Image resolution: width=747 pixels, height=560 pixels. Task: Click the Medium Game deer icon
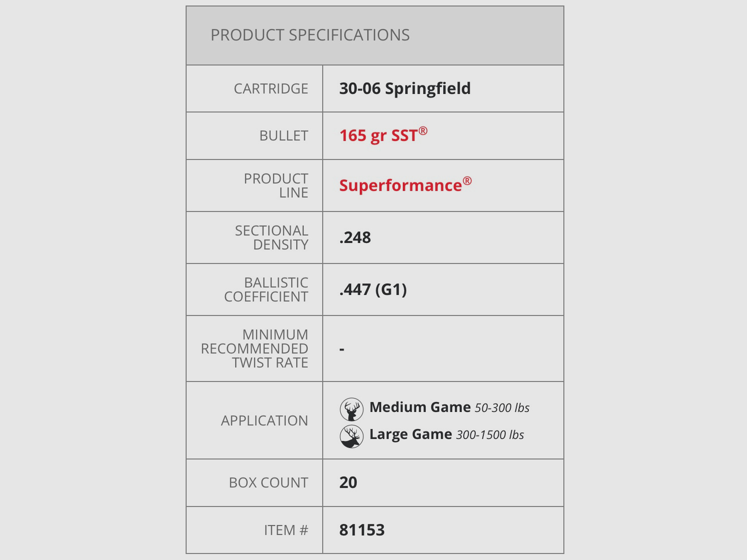[x=351, y=409]
